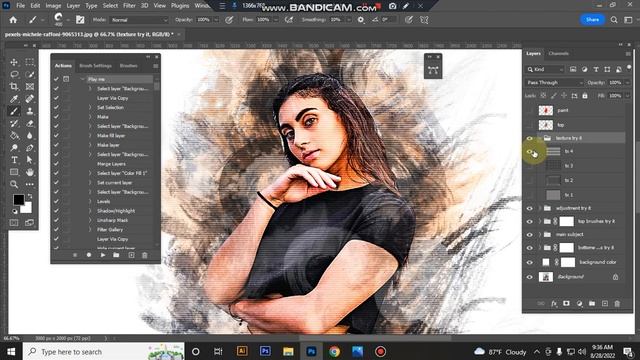Open layer blend mode 'Pass Through' dropdown
640x360 pixels.
click(555, 82)
